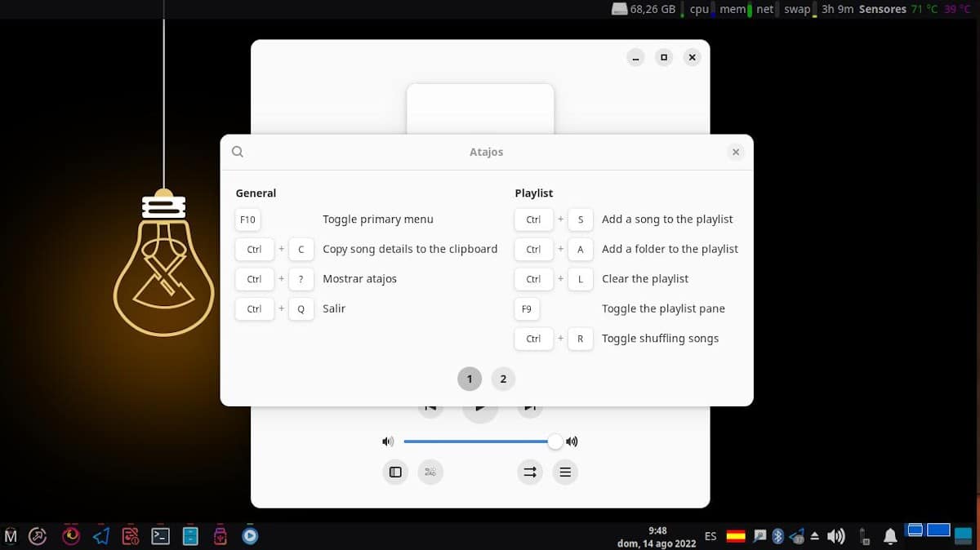
Task: Click 'Clear the playlist' shortcut text
Action: point(645,279)
